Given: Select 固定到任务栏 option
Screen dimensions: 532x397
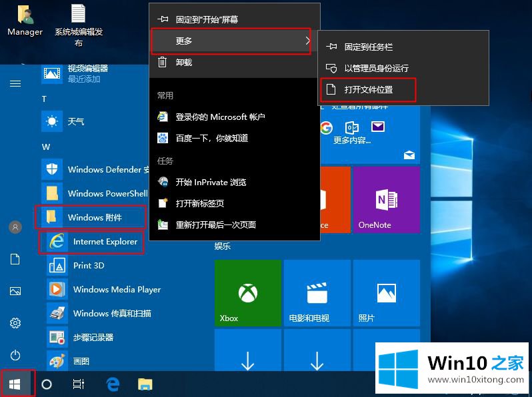Looking at the screenshot, I should click(x=368, y=47).
